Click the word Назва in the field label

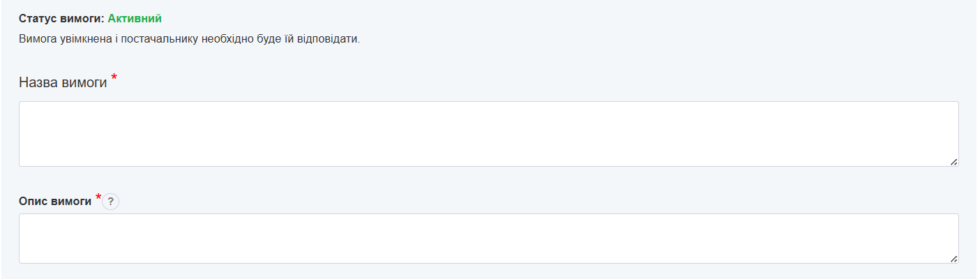point(36,83)
